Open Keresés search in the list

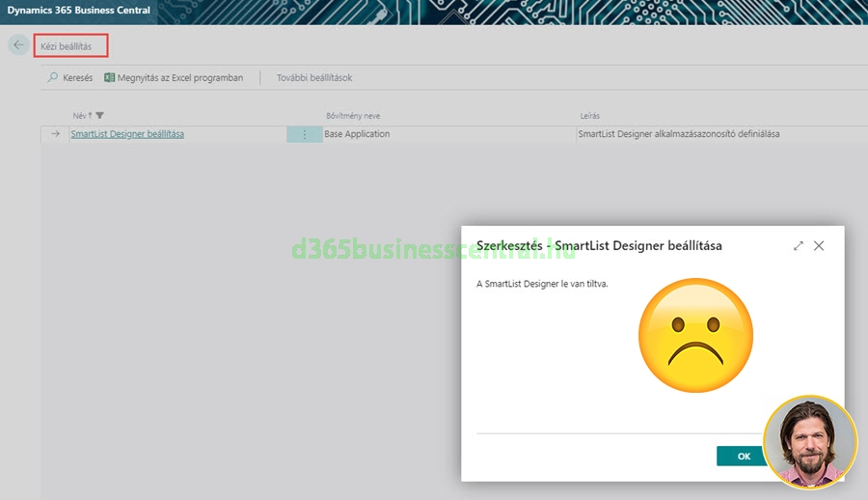point(70,77)
